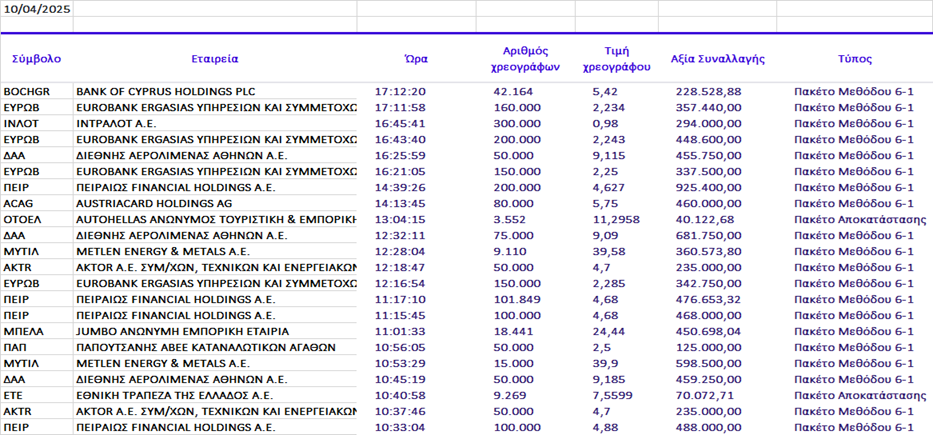933x435 pixels.
Task: Click the quantity cell 101.849
Action: tap(517, 299)
